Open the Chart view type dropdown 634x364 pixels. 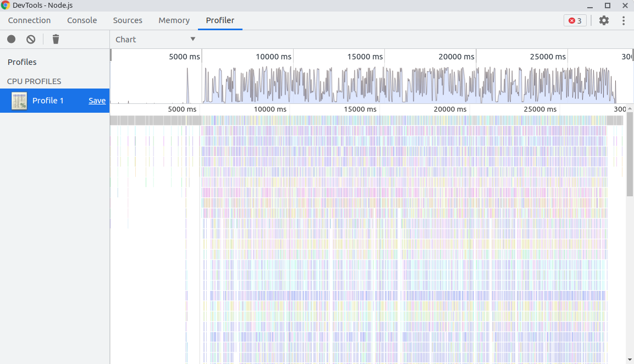click(156, 40)
